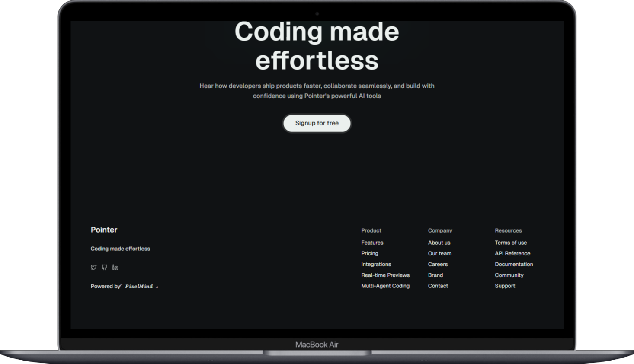Open the Contact link
Viewport: 634px width, 364px height.
point(438,286)
